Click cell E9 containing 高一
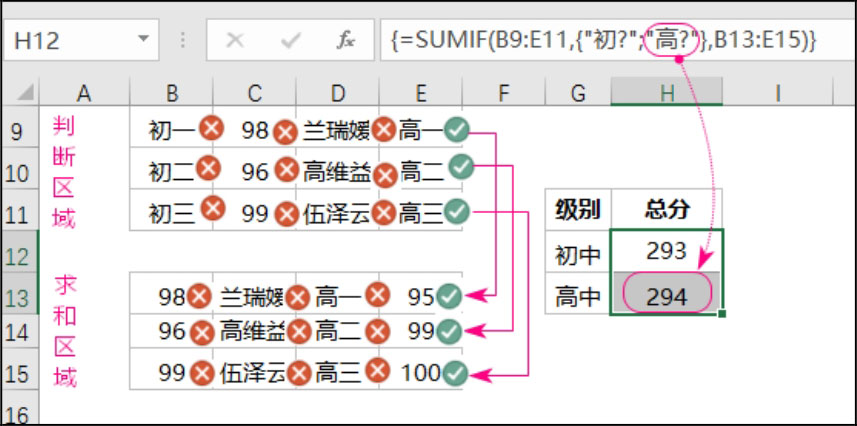This screenshot has width=857, height=426. tap(420, 127)
